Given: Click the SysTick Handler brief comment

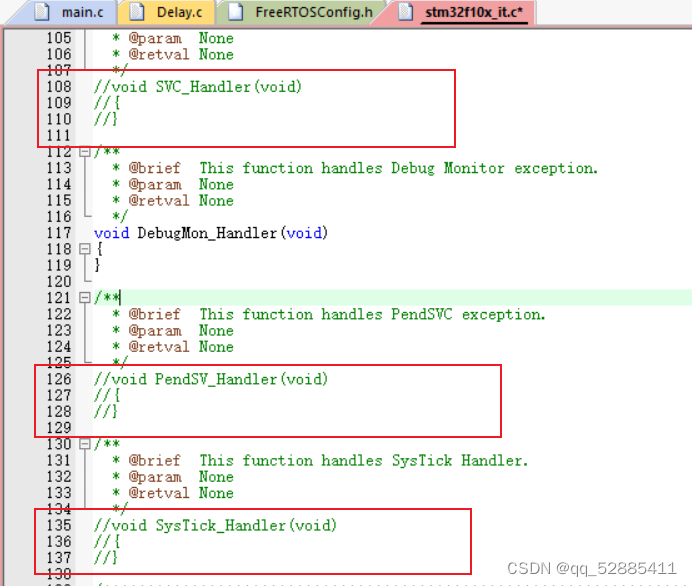Looking at the screenshot, I should pos(320,460).
